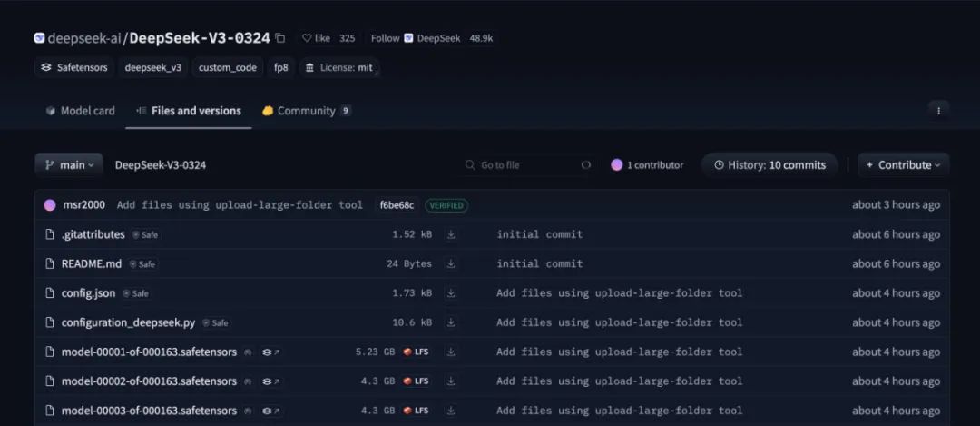The height and width of the screenshot is (426, 980).
Task: Click the LFS badge for model-00002
Action: 416,381
